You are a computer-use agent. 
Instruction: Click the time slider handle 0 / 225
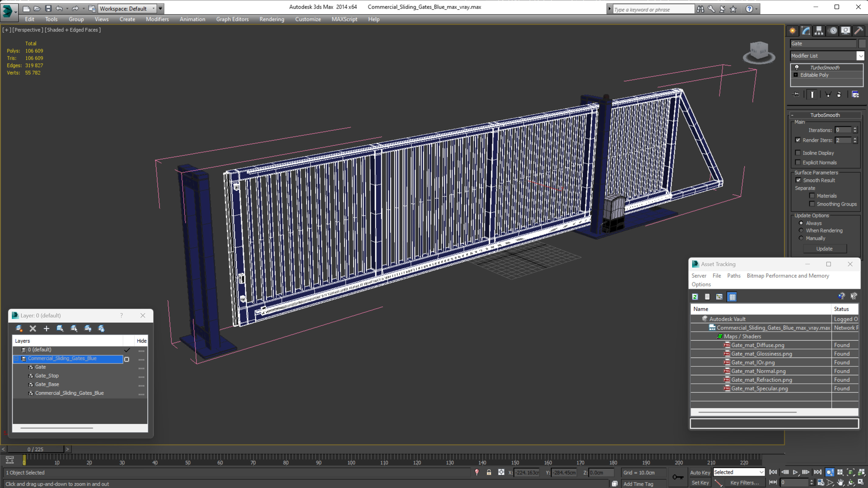point(35,449)
